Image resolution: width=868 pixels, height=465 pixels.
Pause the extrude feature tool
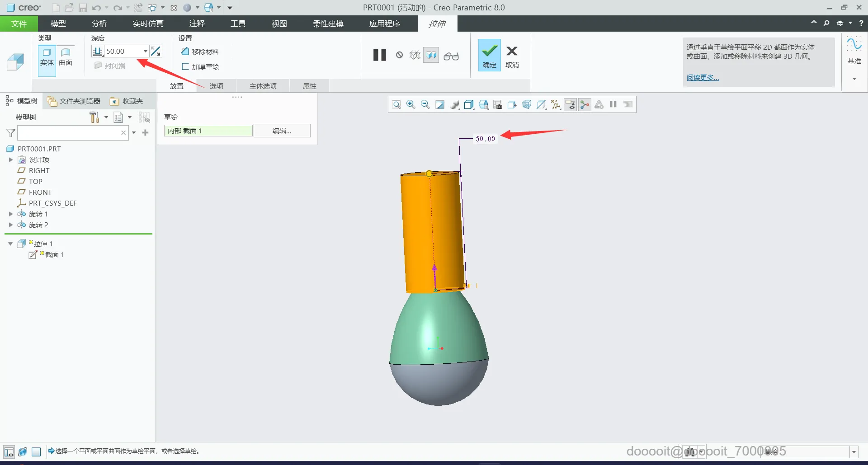click(380, 55)
